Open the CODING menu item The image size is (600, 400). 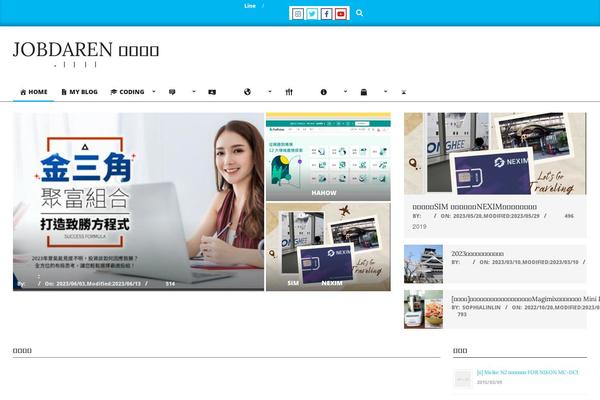click(x=127, y=92)
